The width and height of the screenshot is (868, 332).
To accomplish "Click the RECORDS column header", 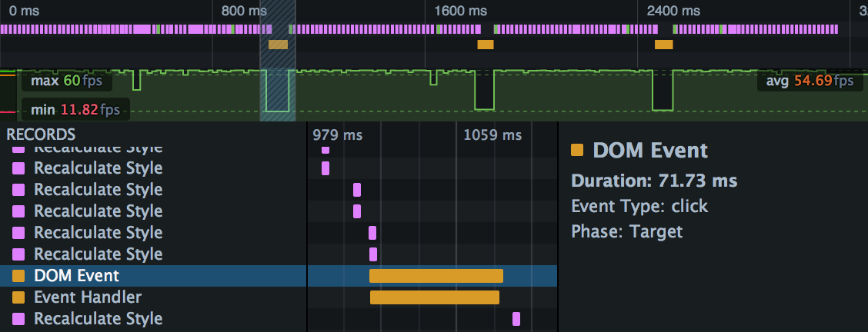I will click(x=41, y=134).
